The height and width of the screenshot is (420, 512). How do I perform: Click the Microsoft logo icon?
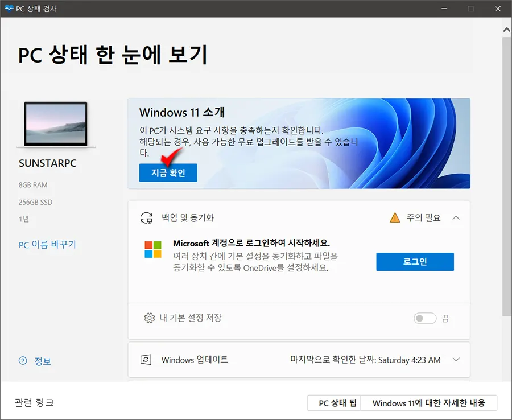(153, 249)
